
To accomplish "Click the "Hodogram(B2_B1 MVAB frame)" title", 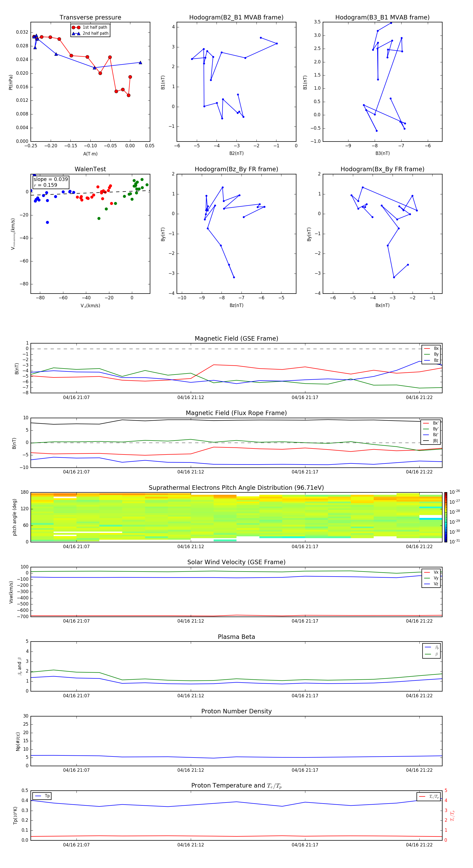I will (x=236, y=18).
